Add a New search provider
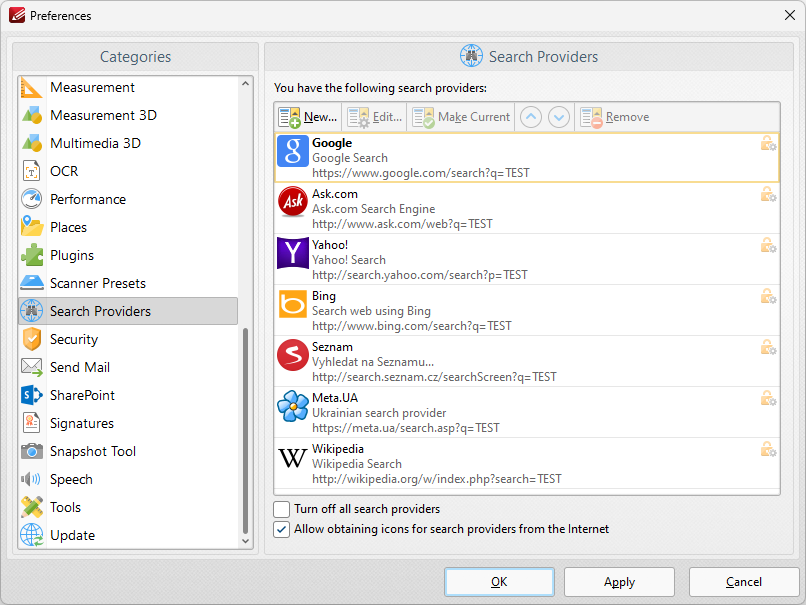806x605 pixels. pyautogui.click(x=307, y=117)
